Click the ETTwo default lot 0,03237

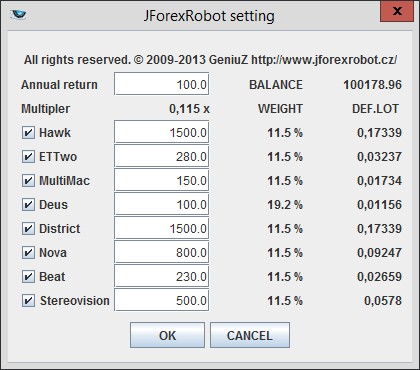point(379,157)
